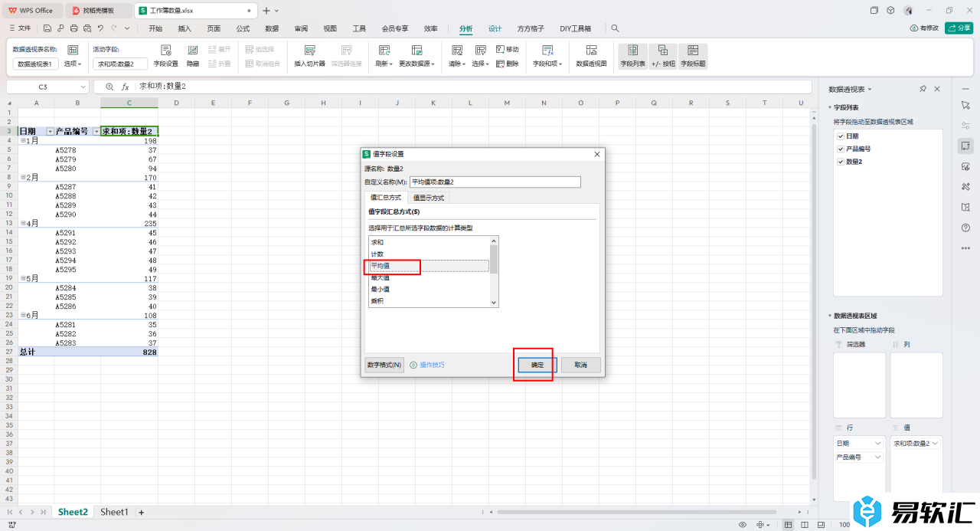Collapse the 5月 group in pivot table

pyautogui.click(x=23, y=278)
